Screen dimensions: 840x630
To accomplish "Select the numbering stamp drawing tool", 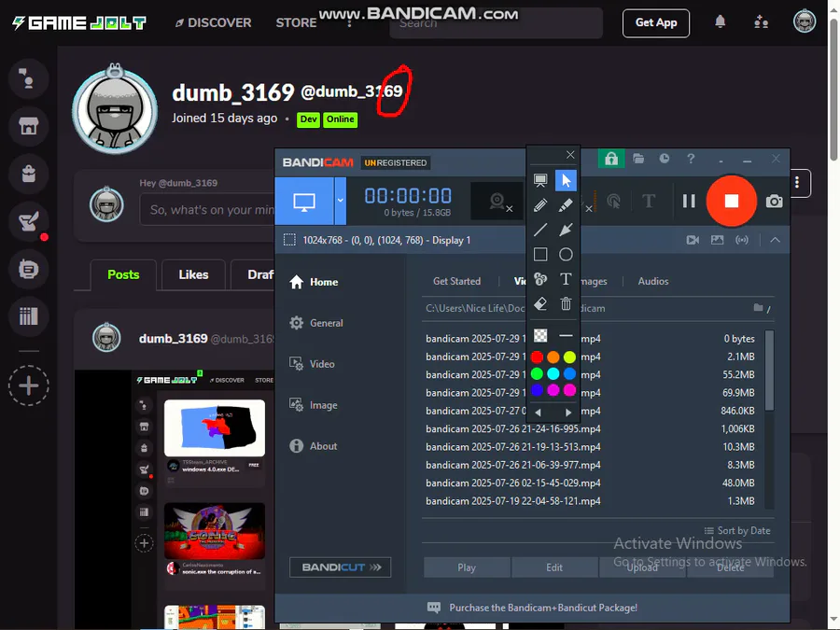I will pos(540,279).
